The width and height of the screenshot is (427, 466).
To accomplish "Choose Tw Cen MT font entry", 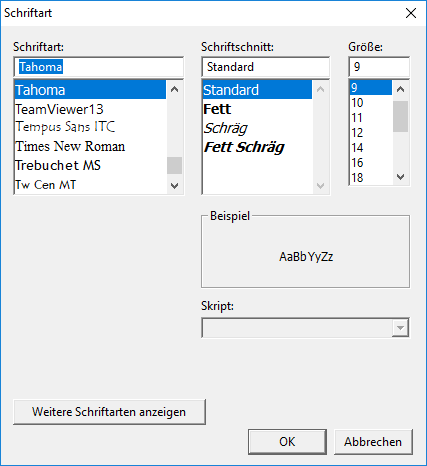I will tap(90, 184).
